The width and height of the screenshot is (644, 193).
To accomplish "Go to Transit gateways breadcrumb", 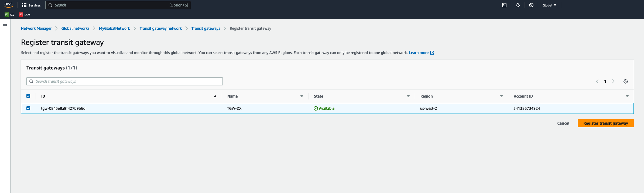I will point(206,28).
